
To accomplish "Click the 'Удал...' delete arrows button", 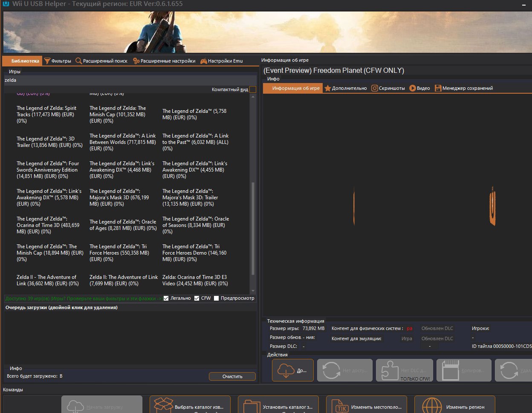I will [513, 370].
